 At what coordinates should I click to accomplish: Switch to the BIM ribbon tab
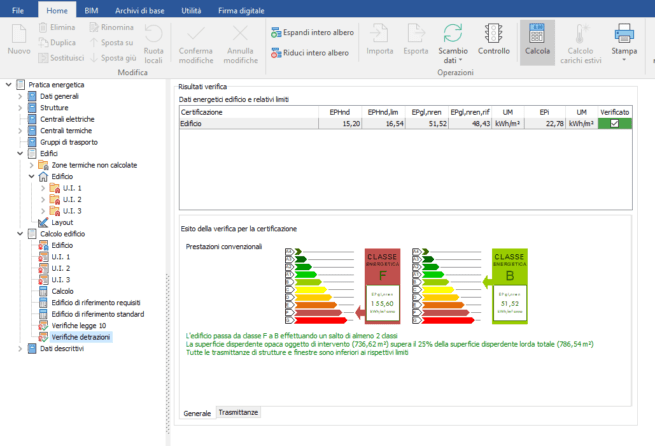[x=91, y=10]
